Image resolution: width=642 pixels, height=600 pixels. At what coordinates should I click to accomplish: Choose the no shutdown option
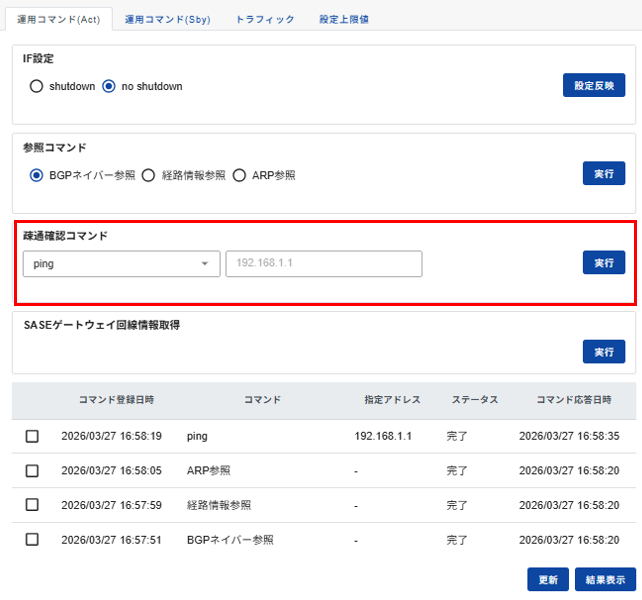click(x=109, y=86)
